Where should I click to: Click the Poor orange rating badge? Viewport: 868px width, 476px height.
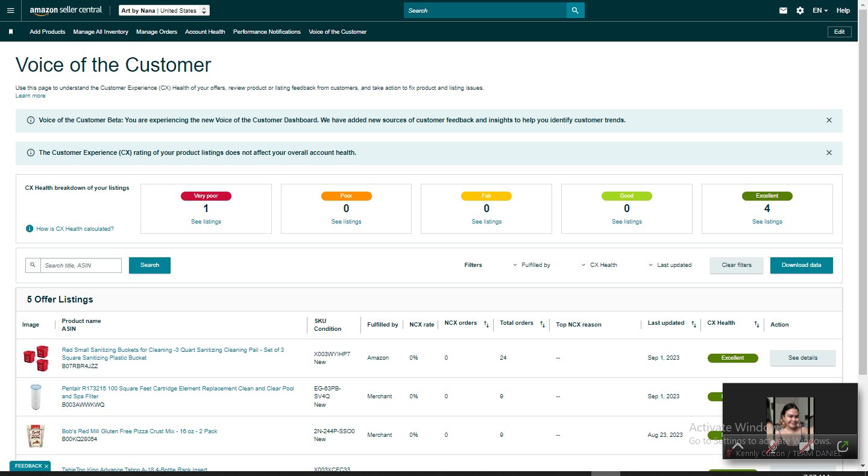pyautogui.click(x=346, y=196)
